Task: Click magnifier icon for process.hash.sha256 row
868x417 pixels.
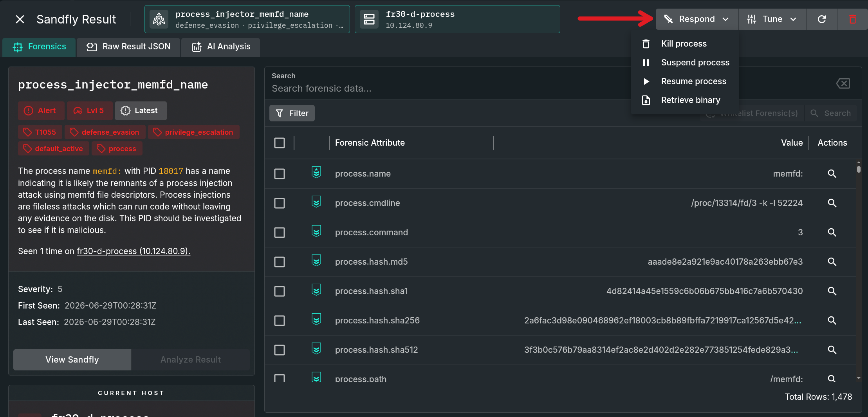Action: pos(832,321)
